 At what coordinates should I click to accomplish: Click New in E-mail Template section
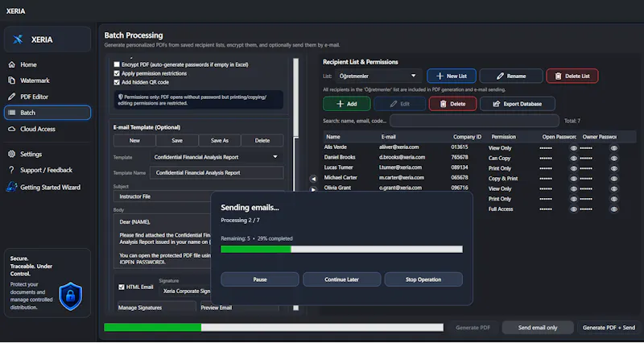tap(134, 140)
